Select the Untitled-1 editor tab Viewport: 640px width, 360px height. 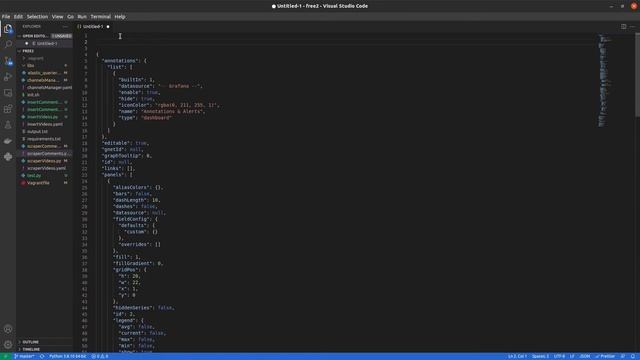[93, 27]
